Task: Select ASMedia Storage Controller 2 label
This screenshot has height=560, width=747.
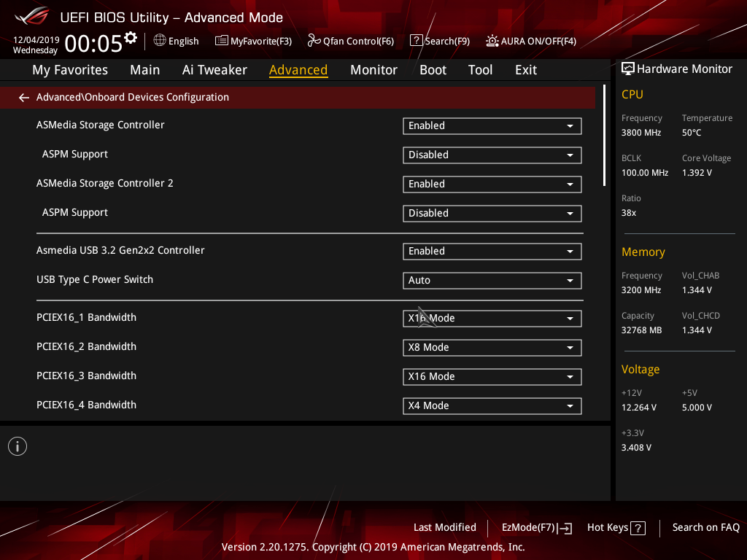Action: (x=105, y=183)
